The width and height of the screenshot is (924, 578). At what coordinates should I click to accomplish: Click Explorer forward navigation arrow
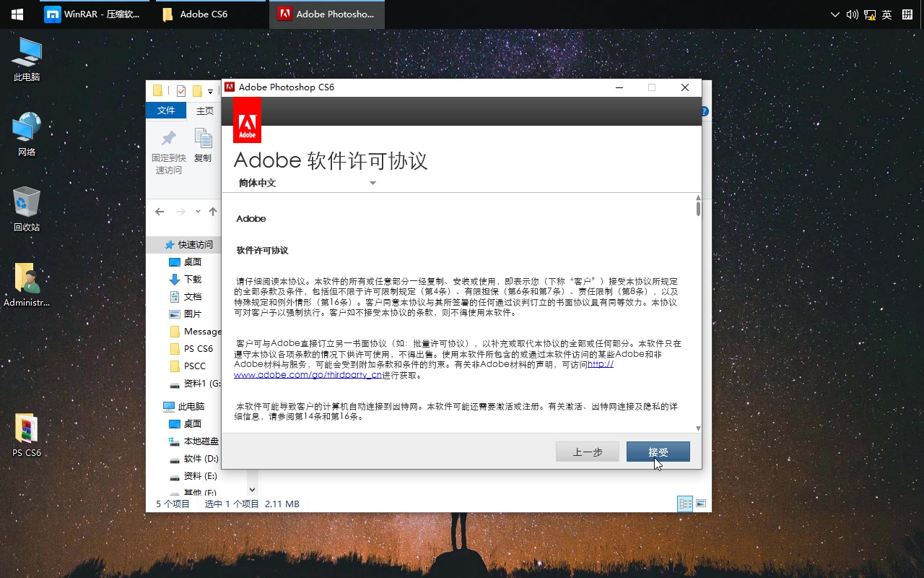180,212
